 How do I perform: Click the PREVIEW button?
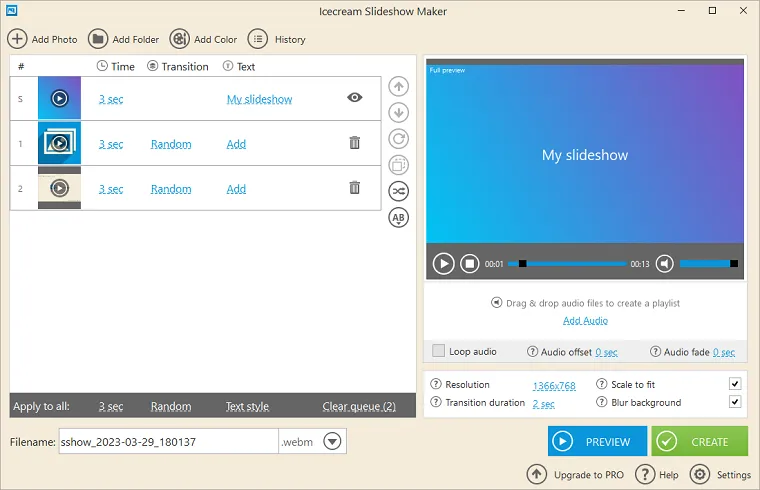597,441
